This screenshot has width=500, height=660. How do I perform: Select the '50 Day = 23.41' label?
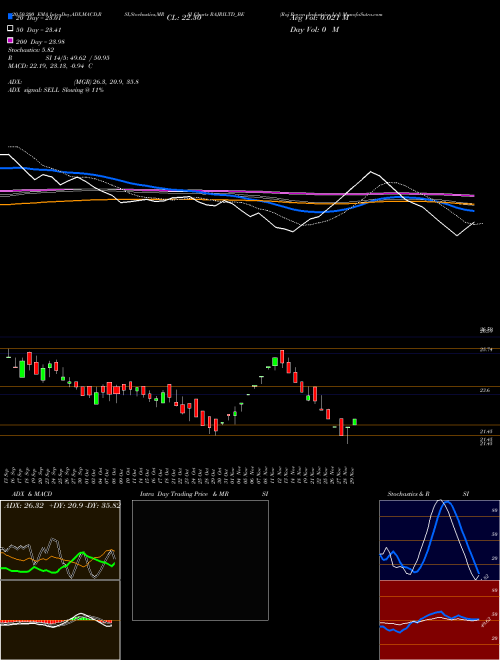coord(38,29)
